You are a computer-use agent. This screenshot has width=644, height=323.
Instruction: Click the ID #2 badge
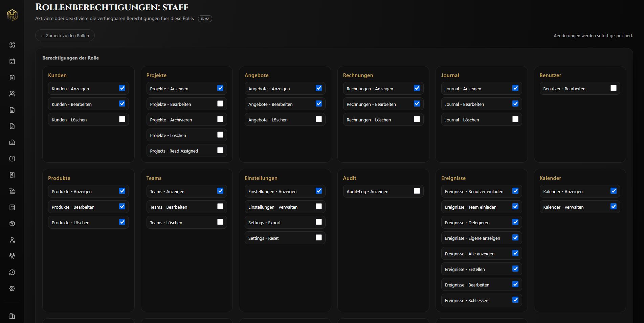pyautogui.click(x=205, y=19)
